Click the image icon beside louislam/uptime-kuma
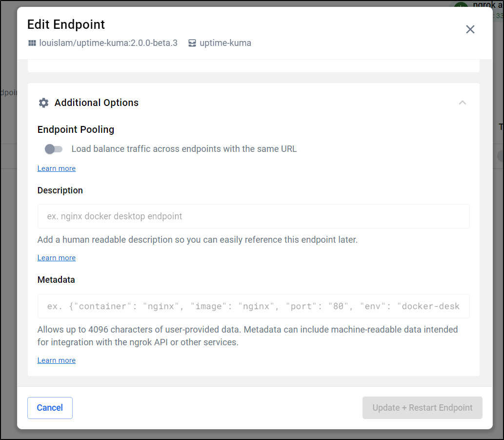 pyautogui.click(x=32, y=43)
